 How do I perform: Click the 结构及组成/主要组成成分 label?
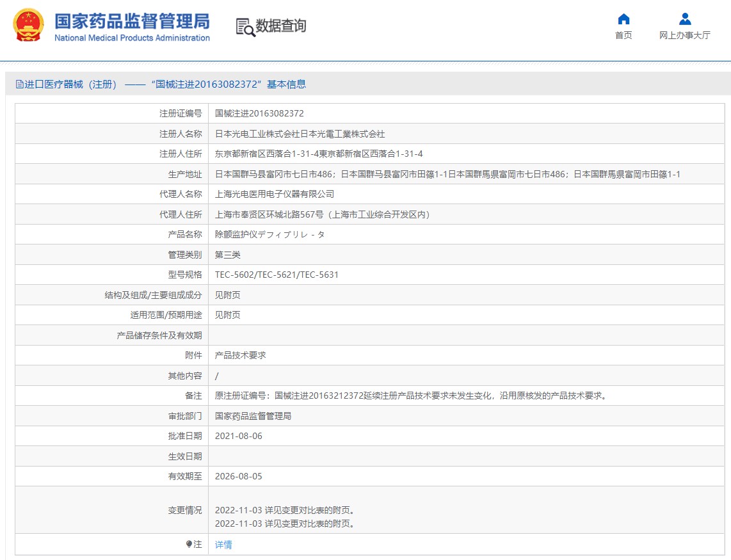click(x=154, y=295)
